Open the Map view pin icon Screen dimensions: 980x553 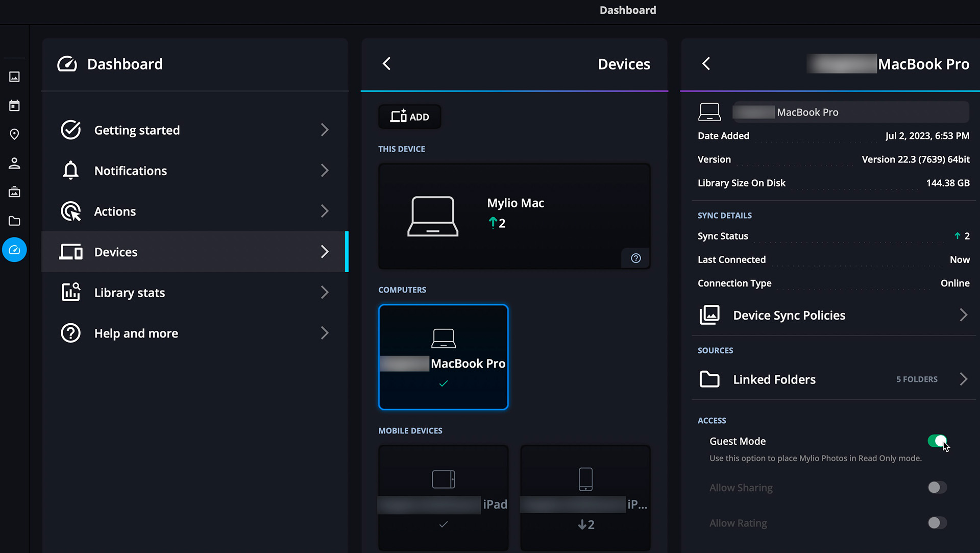pos(14,134)
